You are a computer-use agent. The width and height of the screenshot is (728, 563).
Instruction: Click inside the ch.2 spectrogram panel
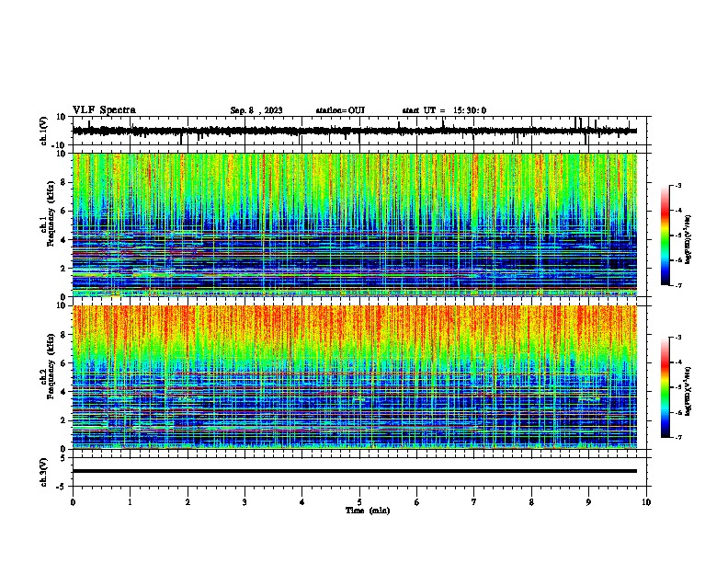click(355, 377)
